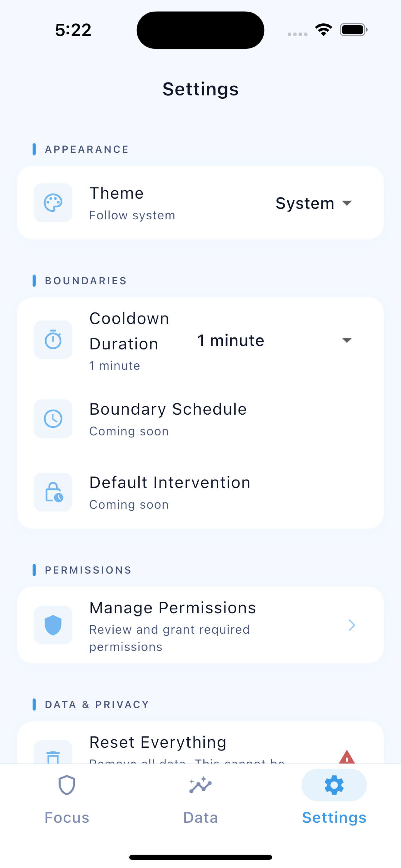401x868 pixels.
Task: Open the Manage Permissions chevron
Action: click(x=352, y=625)
